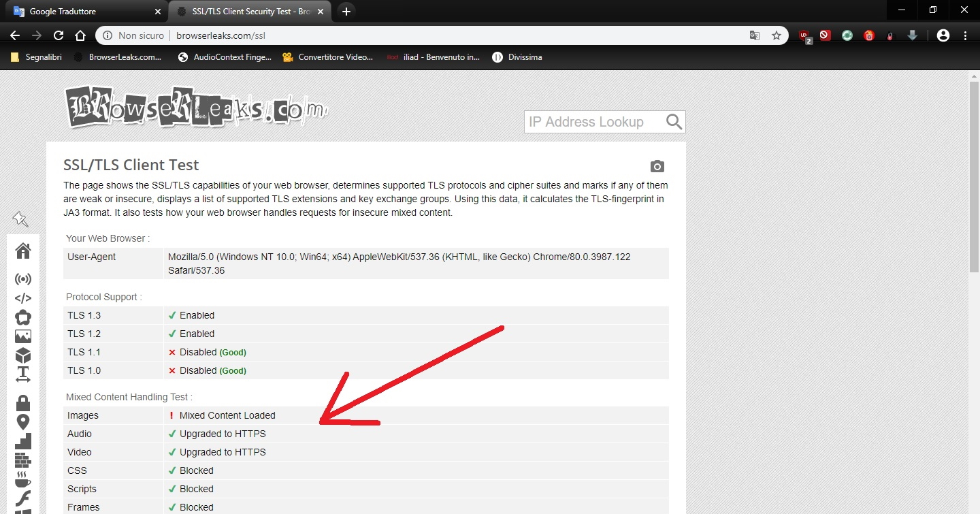Screen dimensions: 980x514
Task: Open the pink padlock extension
Action: pos(890,36)
